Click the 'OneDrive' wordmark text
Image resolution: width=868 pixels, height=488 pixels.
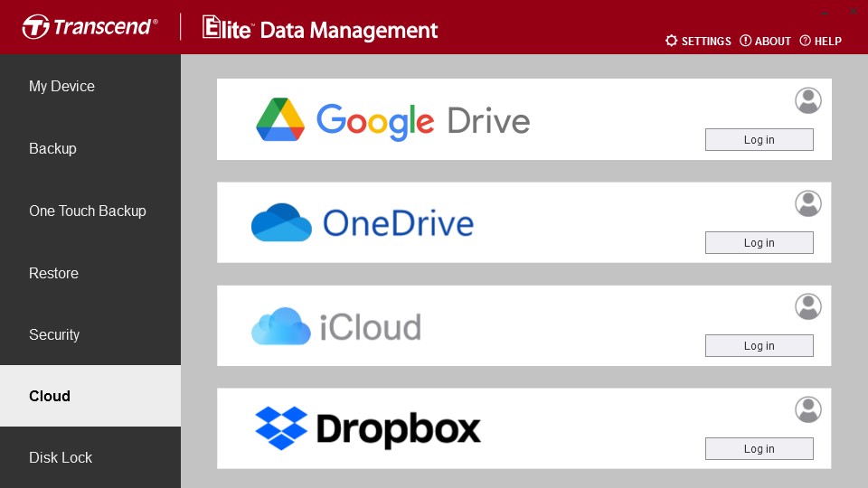398,223
